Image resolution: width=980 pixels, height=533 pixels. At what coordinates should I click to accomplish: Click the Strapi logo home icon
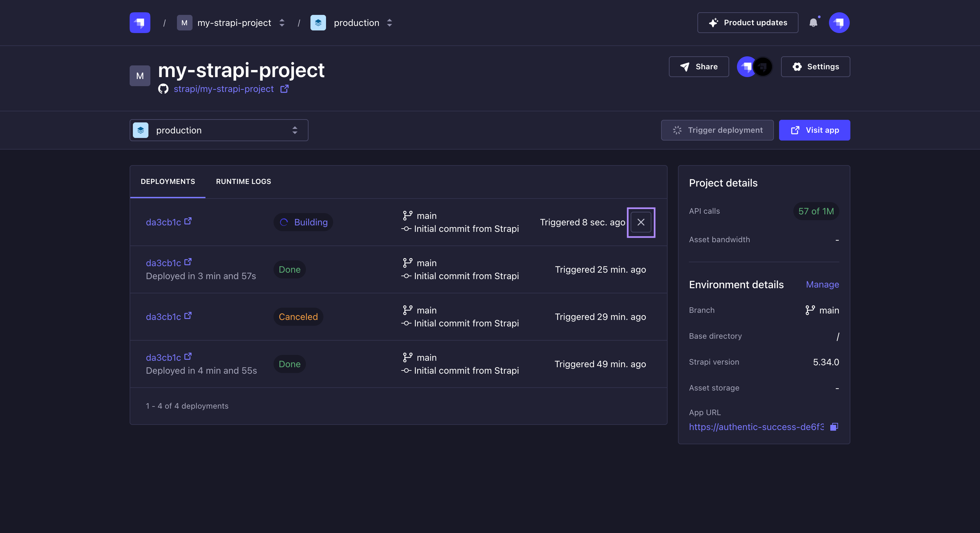click(140, 23)
